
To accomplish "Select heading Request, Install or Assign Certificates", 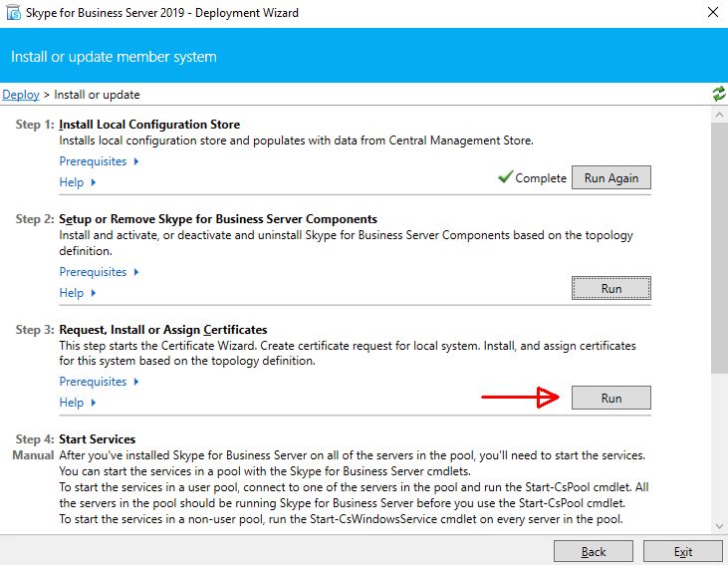I will pos(163,330).
